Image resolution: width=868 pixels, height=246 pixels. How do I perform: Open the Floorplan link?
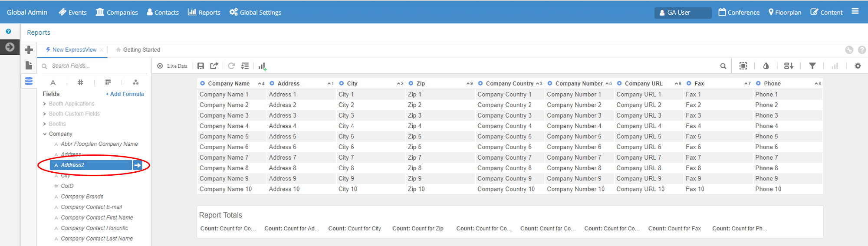click(x=785, y=13)
